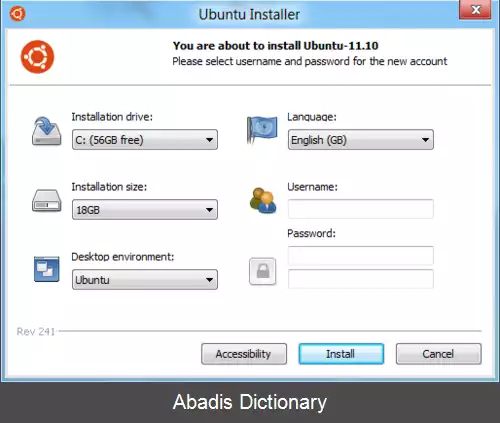Click the Rev 241 revision label
This screenshot has height=423, width=500.
point(36,332)
